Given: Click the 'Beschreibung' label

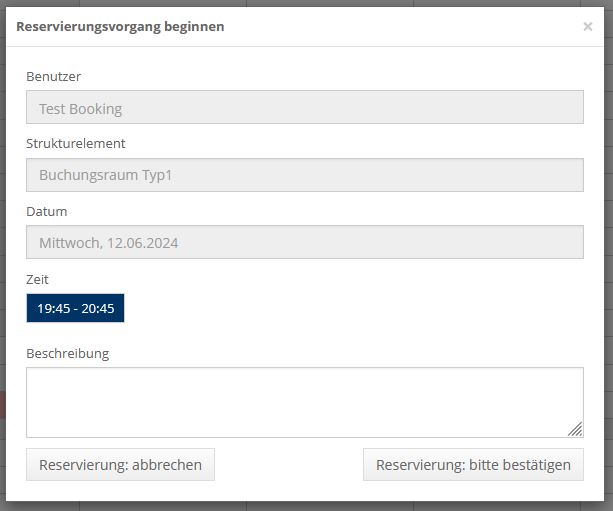Looking at the screenshot, I should (68, 353).
